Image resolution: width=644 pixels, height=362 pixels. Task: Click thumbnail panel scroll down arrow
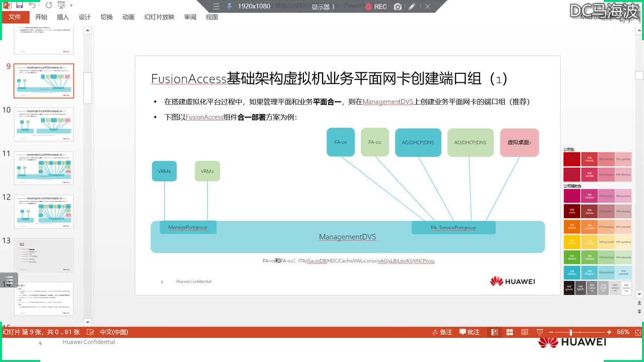(x=88, y=322)
